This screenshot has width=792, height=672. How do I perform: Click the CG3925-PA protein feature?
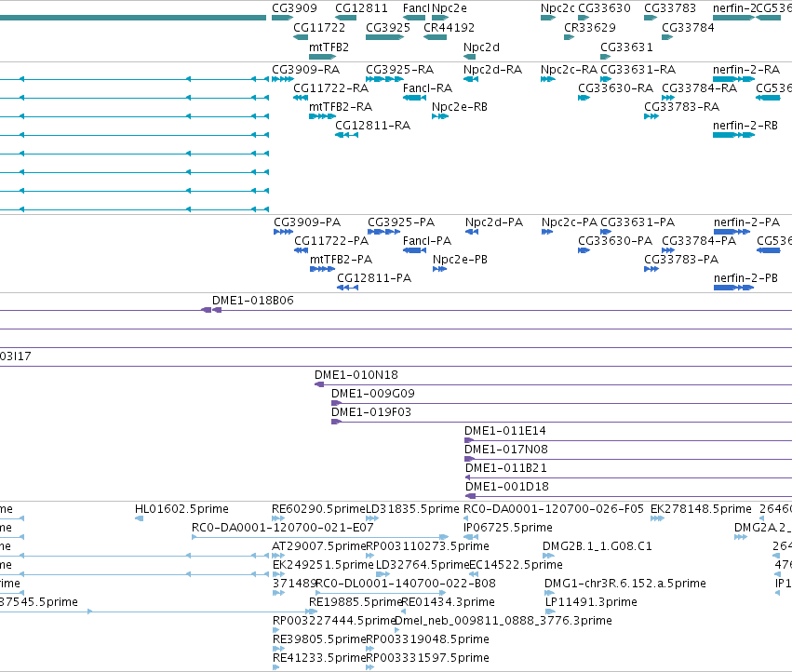[383, 232]
